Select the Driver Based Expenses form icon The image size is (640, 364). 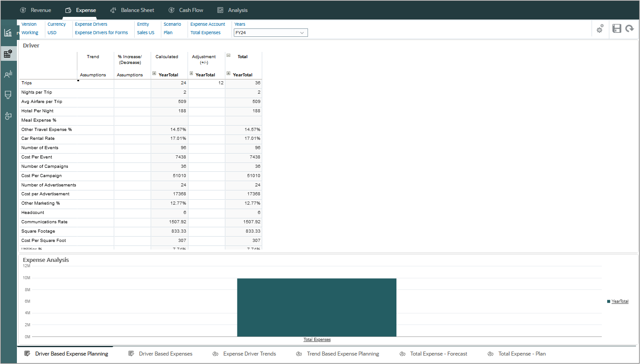(131, 353)
